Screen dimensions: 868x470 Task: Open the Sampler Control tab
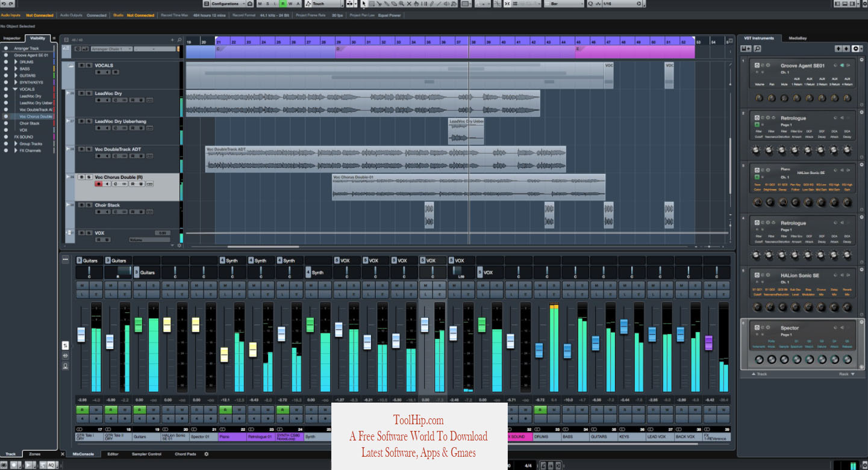click(x=146, y=454)
